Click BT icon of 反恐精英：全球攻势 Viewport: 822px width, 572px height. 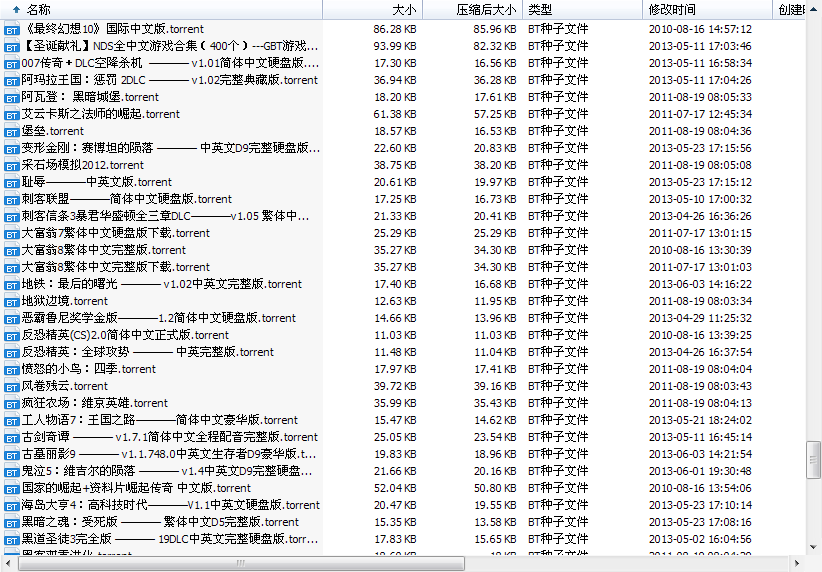click(x=12, y=353)
